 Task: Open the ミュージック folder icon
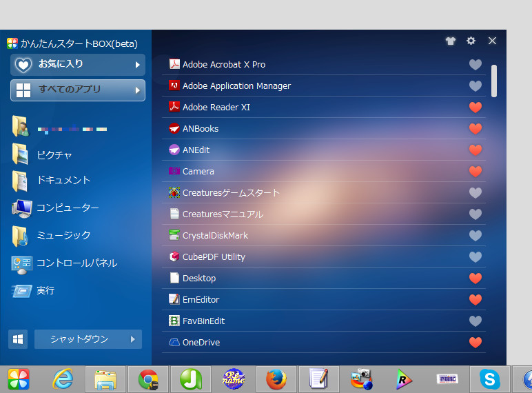[21, 236]
